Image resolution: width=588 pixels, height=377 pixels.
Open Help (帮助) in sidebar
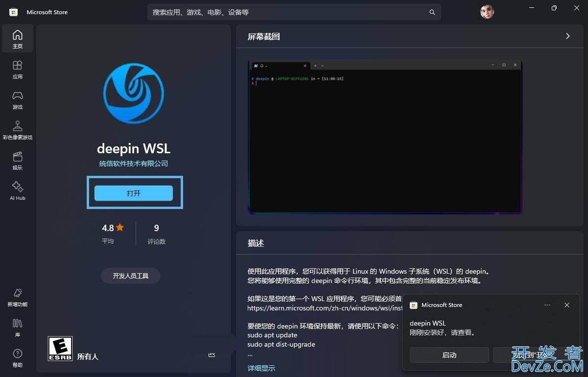(18, 358)
